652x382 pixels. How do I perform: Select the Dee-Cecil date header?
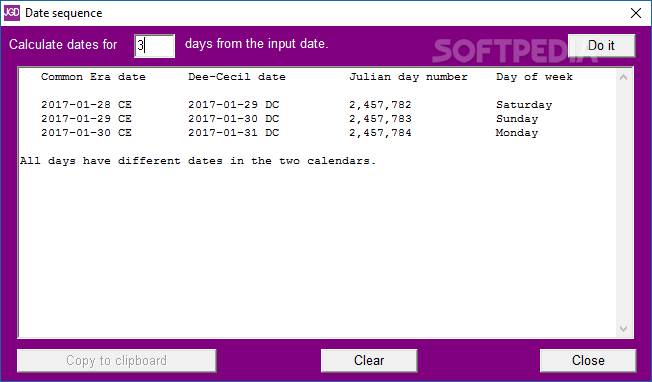(237, 77)
